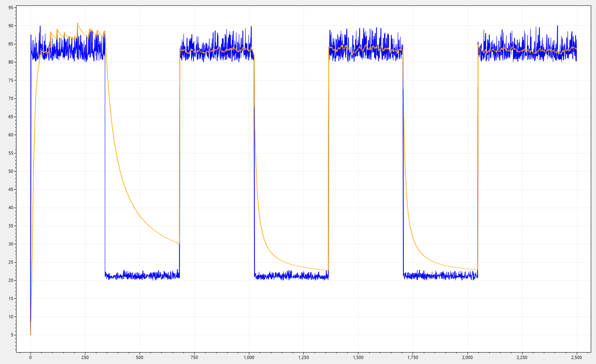Click the y-axis label 5
The height and width of the screenshot is (364, 596).
tap(12, 335)
